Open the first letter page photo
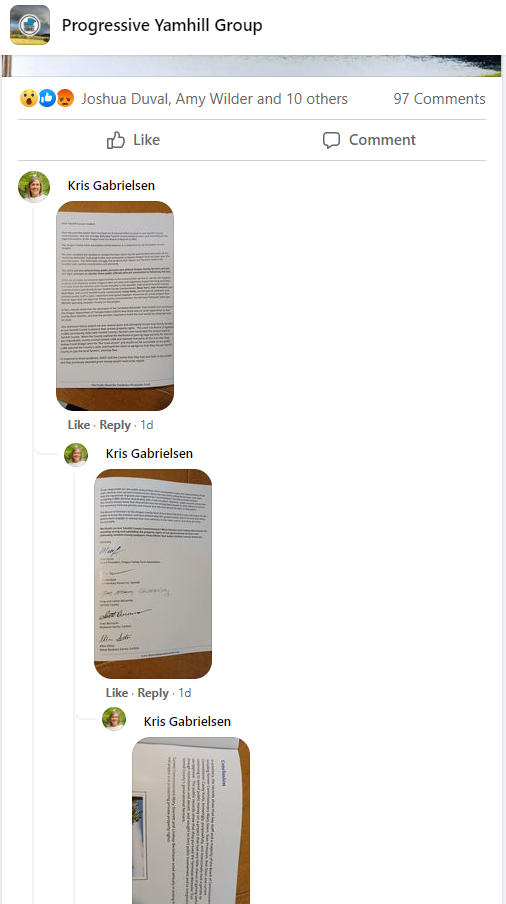This screenshot has height=904, width=506. (115, 306)
